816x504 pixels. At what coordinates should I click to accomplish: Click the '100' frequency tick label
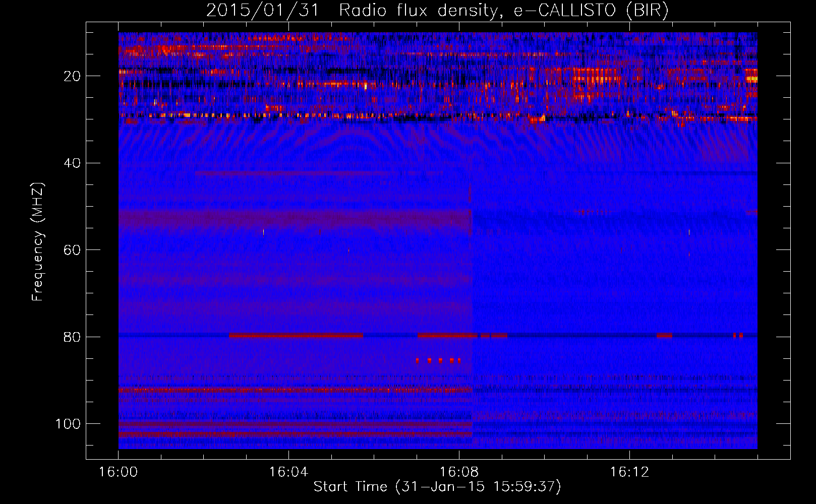pos(68,424)
